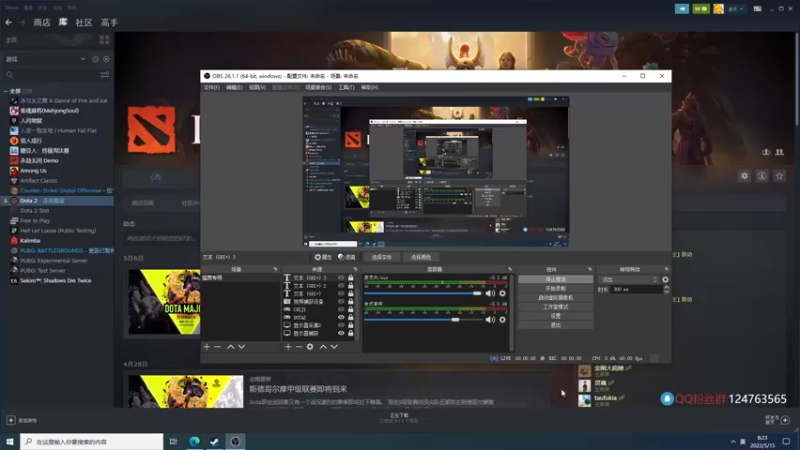This screenshot has height=450, width=800.
Task: Remove the selected scene with the minus icon
Action: pos(218,347)
